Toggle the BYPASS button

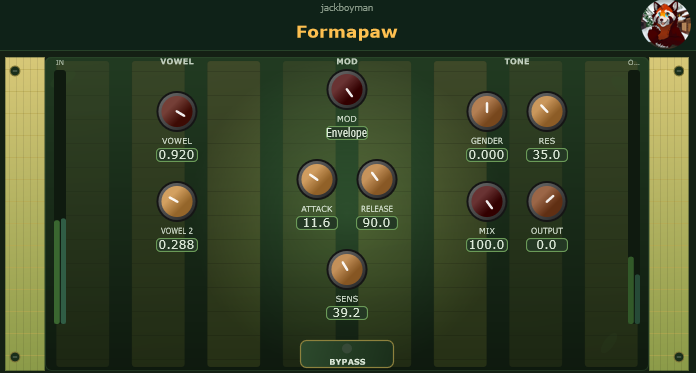pos(347,354)
